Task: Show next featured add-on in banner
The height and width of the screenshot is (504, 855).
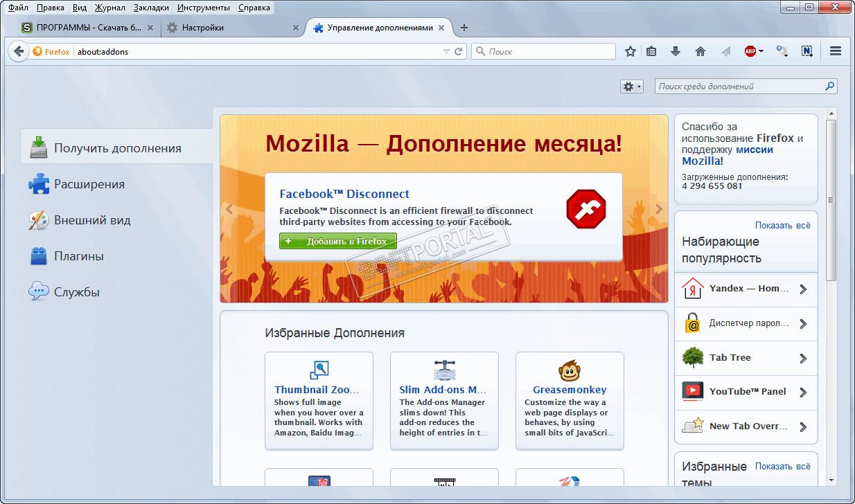Action: (x=659, y=208)
